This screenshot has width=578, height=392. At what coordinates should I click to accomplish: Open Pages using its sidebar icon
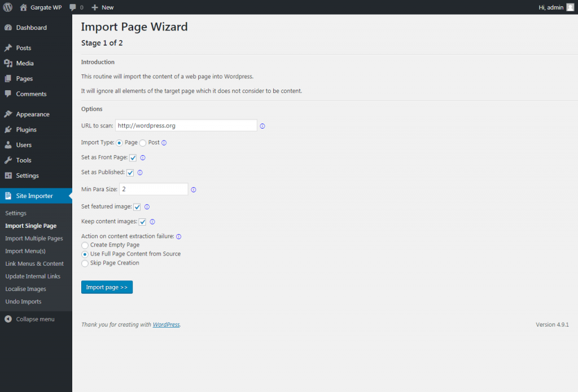(x=9, y=78)
